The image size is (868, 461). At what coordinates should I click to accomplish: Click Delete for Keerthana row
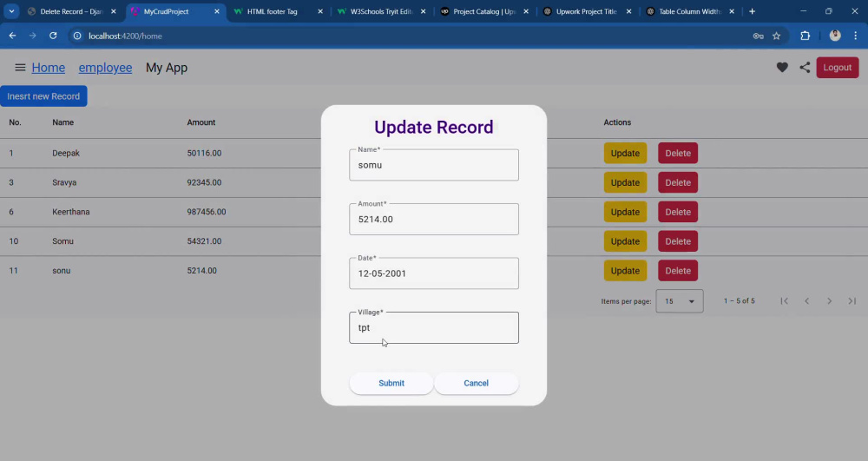pyautogui.click(x=678, y=212)
